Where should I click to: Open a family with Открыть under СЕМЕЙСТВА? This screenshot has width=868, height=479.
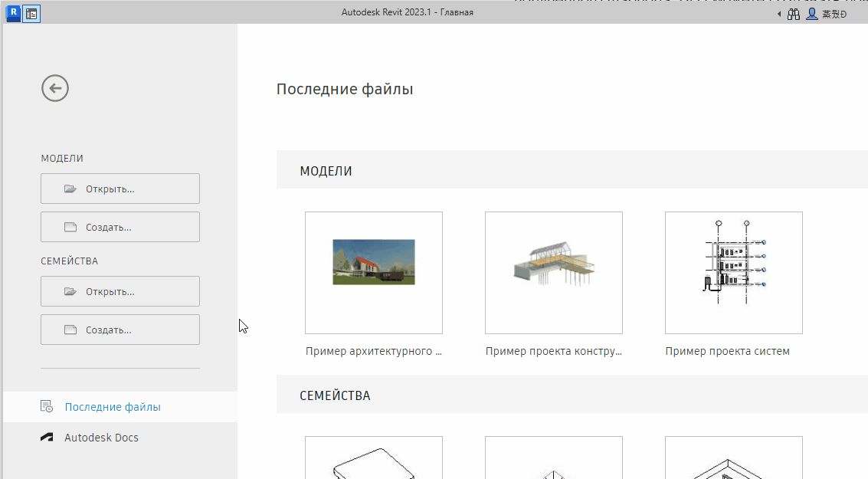[x=120, y=291]
